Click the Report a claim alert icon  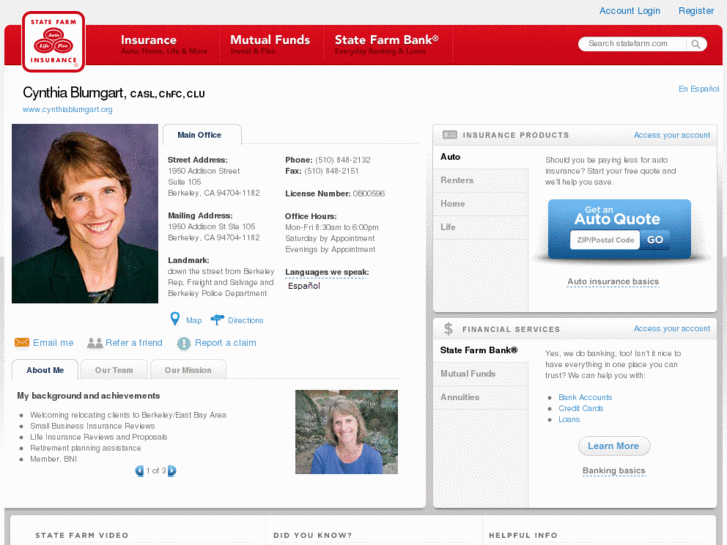tap(184, 343)
